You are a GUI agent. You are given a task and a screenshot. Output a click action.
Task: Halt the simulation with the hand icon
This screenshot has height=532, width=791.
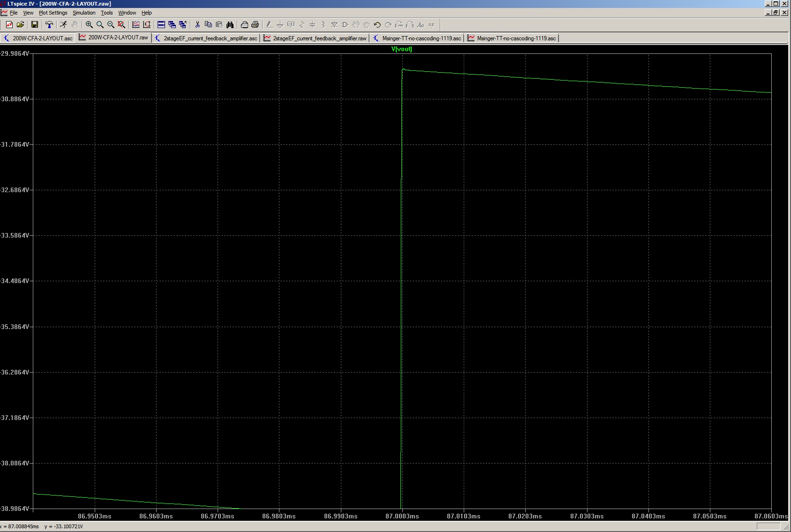(74, 25)
